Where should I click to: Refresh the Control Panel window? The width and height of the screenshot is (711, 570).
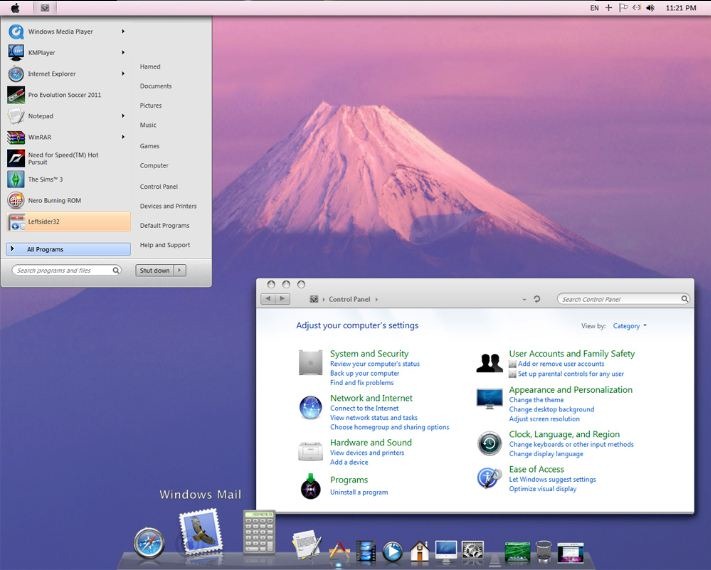(537, 299)
